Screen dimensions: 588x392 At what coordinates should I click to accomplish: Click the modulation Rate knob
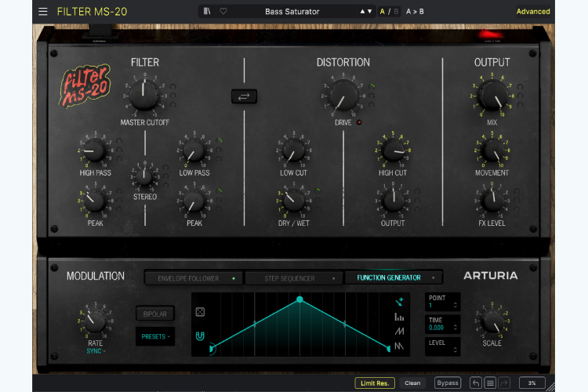pos(95,321)
